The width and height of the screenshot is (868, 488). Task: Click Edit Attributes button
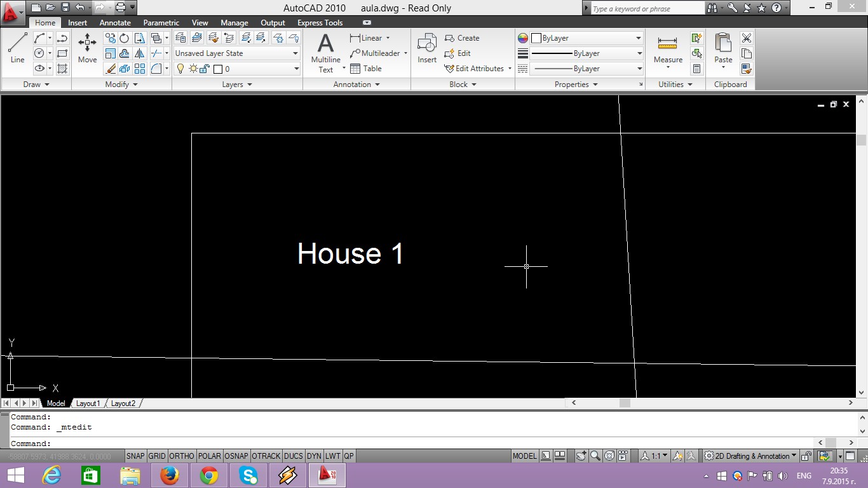(474, 69)
